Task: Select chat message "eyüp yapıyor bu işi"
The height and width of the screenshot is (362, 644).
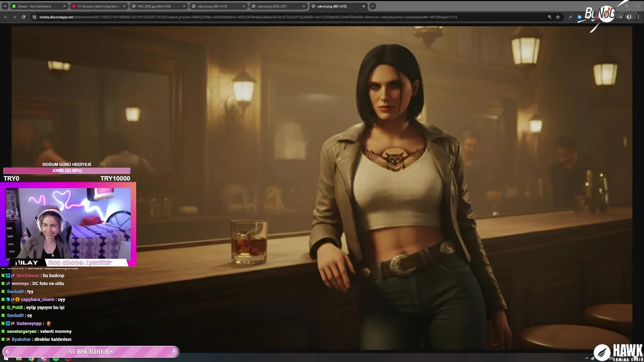Action: pyautogui.click(x=45, y=307)
